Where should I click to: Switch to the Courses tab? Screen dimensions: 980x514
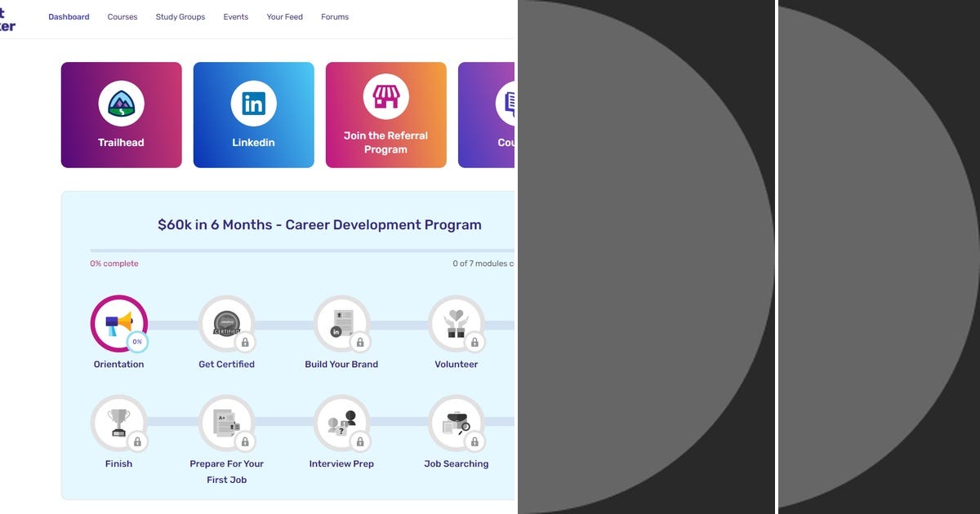click(122, 16)
